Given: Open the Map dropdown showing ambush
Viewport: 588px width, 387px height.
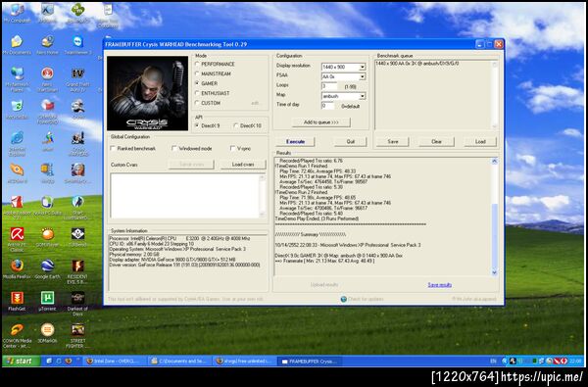Looking at the screenshot, I should click(363, 96).
